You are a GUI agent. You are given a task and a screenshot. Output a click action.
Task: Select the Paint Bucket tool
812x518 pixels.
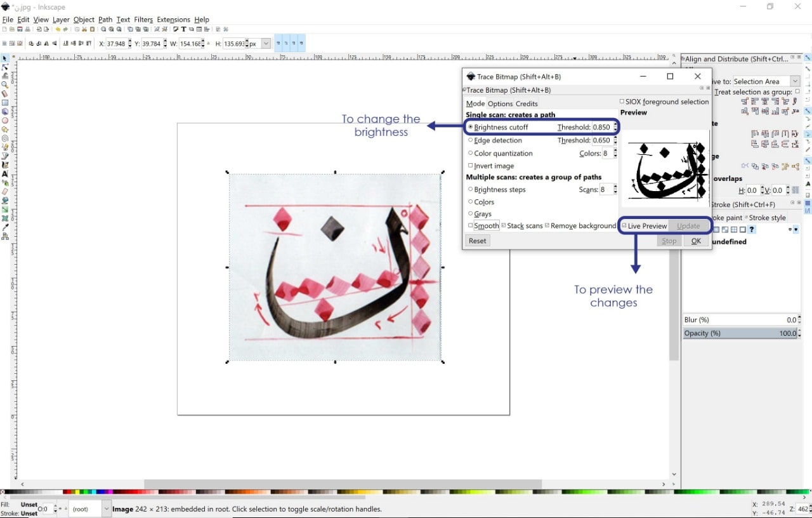[4, 200]
